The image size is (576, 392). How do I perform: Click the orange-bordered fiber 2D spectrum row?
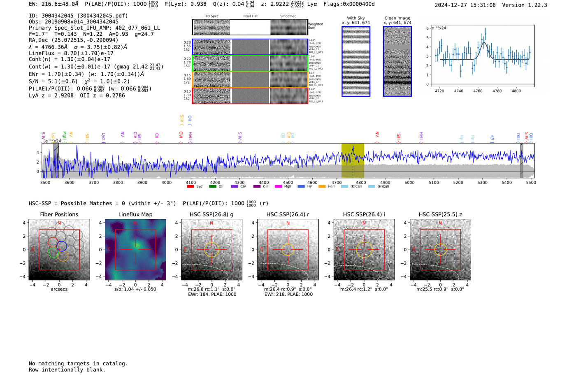[x=250, y=79]
